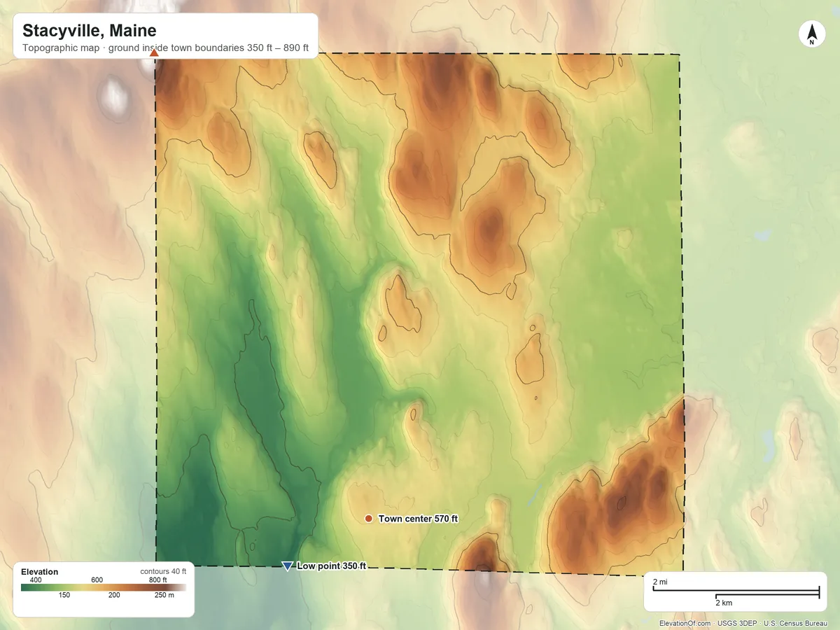Click the '200' metric legend tick label
Image resolution: width=840 pixels, height=630 pixels.
114,596
